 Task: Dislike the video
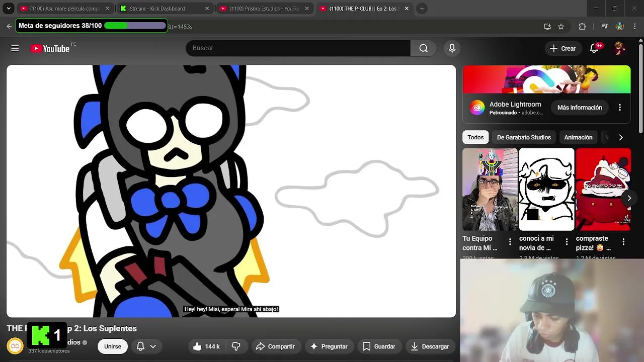(236, 346)
